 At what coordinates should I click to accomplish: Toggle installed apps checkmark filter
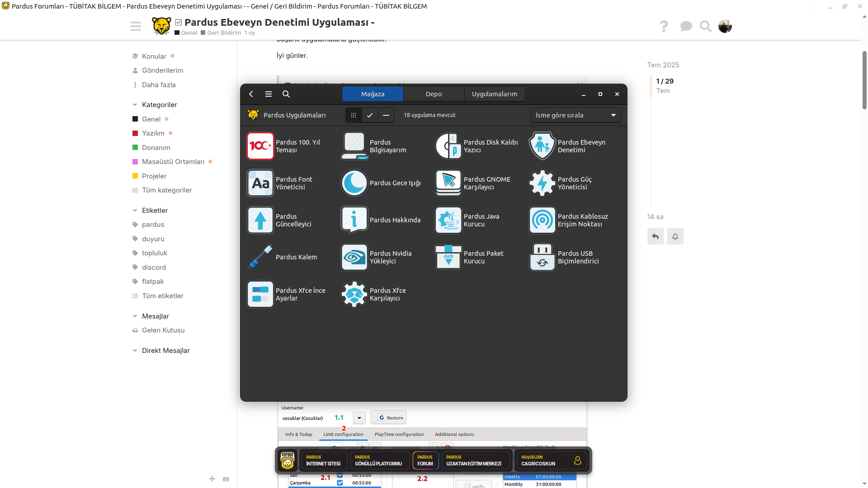[x=370, y=115]
